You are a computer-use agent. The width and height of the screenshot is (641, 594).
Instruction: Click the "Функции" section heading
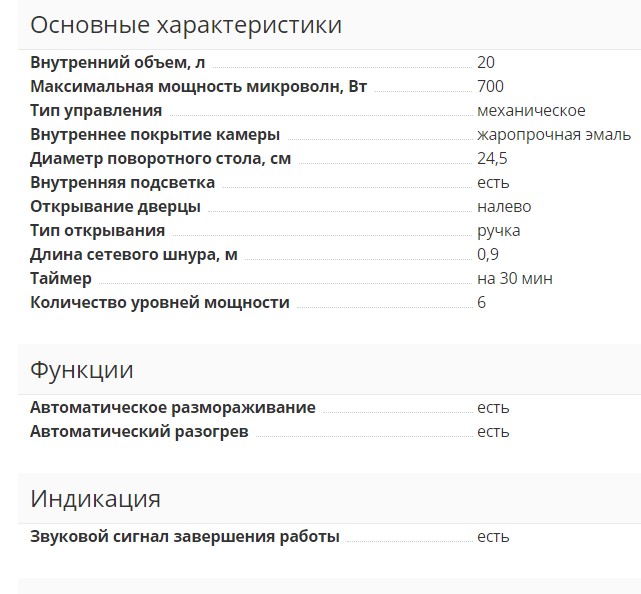pyautogui.click(x=82, y=370)
